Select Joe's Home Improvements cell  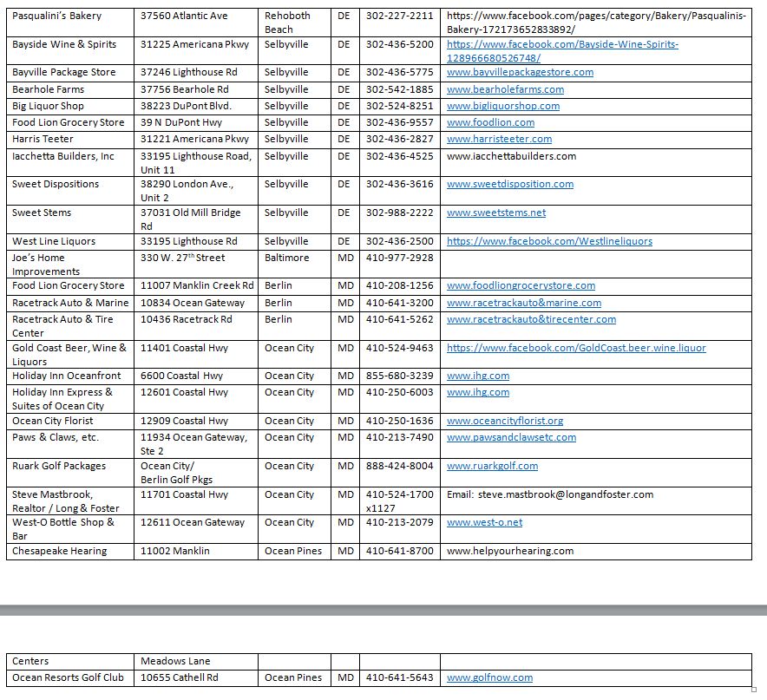pyautogui.click(x=70, y=265)
